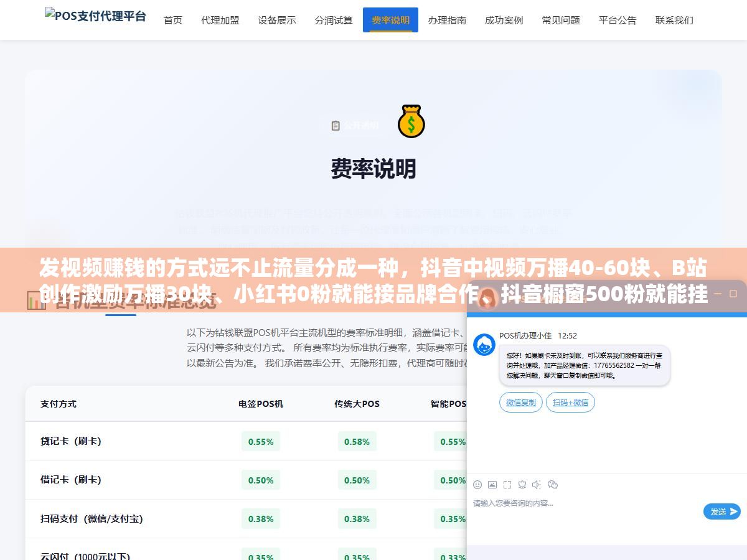Viewport: 747px width, 560px height.
Task: Click the 0.50% 借记卡 rate under 传统大POS
Action: coord(357,480)
